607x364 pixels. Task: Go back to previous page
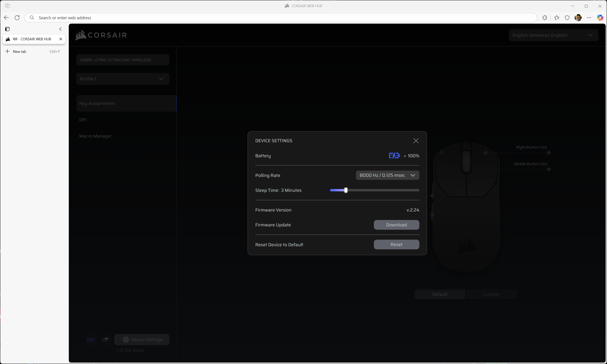[x=6, y=18]
